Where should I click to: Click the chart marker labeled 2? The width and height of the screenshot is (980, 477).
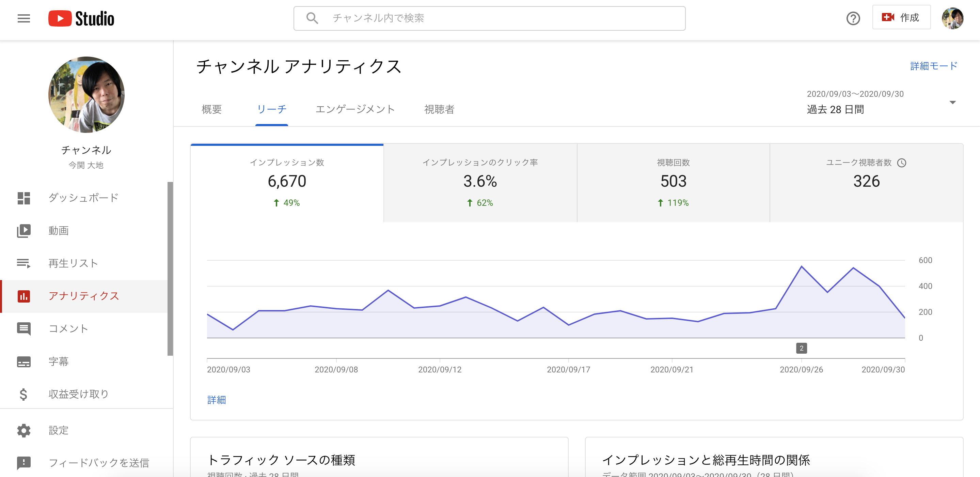pos(801,348)
